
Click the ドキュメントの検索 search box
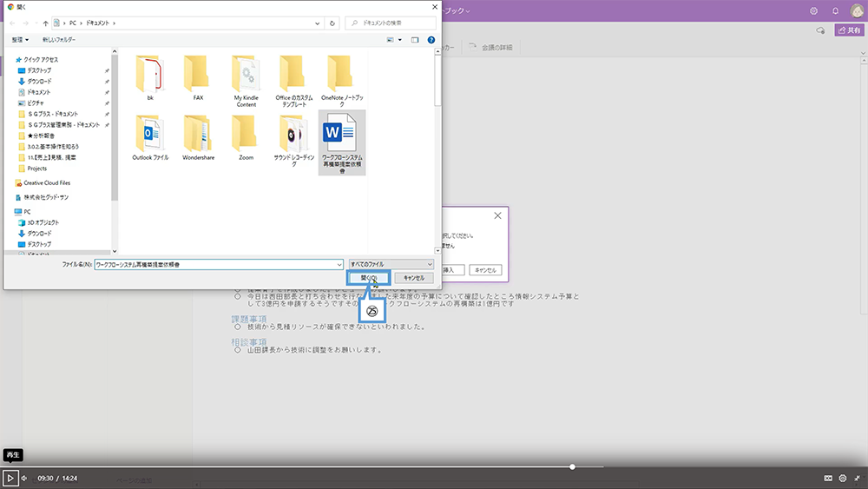(x=391, y=23)
